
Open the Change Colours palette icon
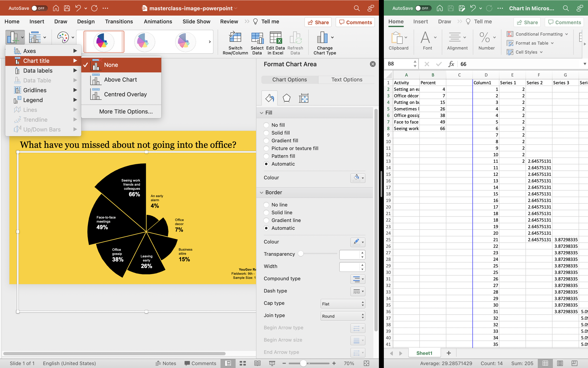point(63,37)
